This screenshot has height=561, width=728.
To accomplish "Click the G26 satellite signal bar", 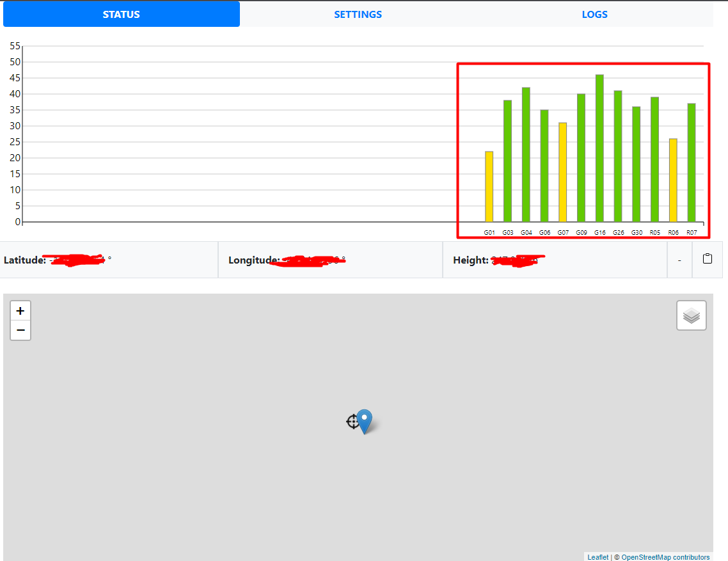I will (x=618, y=156).
